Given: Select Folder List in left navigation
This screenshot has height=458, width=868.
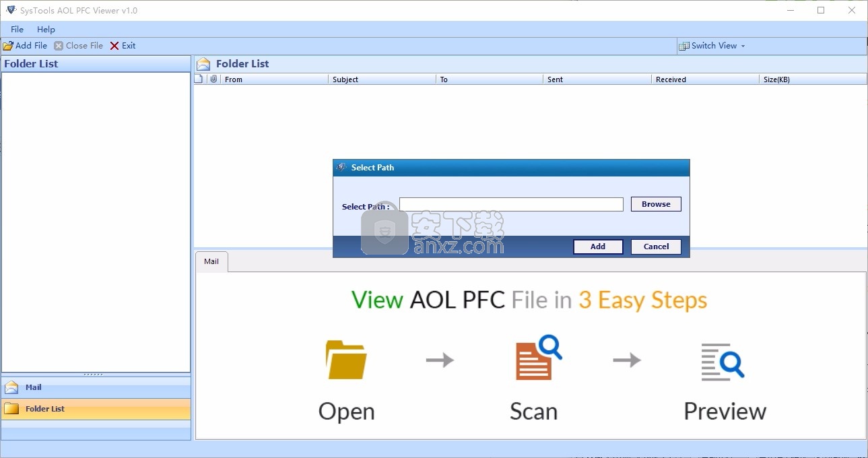Looking at the screenshot, I should click(96, 409).
